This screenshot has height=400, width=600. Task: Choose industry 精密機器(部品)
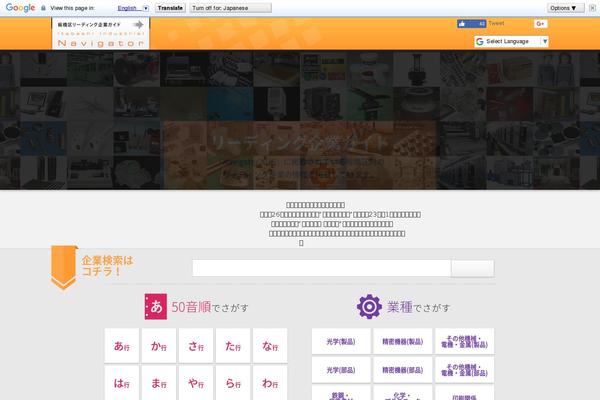click(x=403, y=370)
